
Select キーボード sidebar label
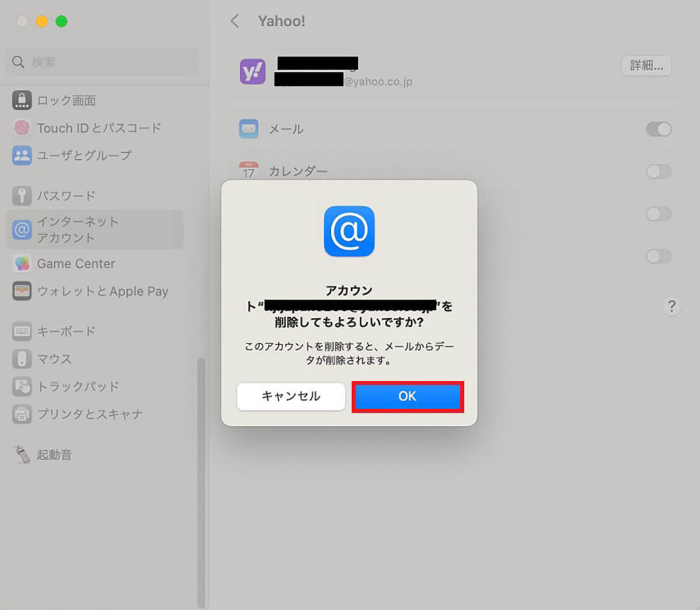66,331
